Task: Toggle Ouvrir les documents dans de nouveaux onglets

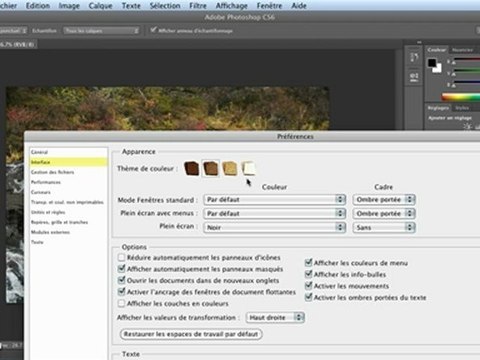Action: (x=121, y=280)
